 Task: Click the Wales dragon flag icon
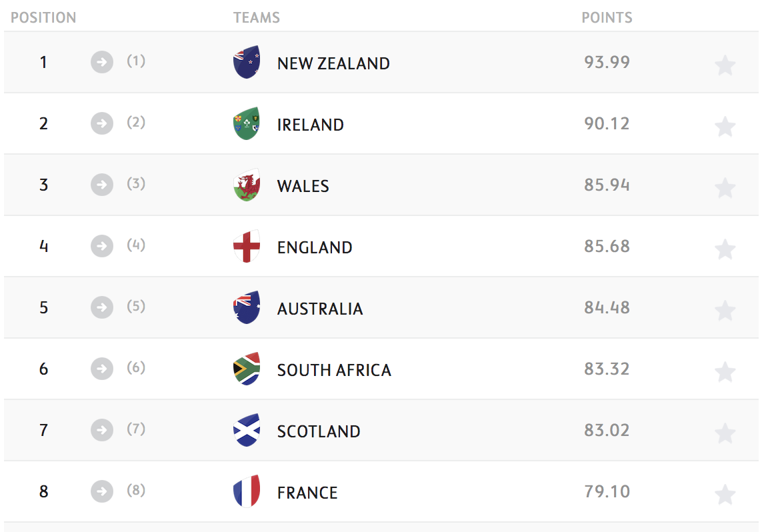click(x=246, y=185)
